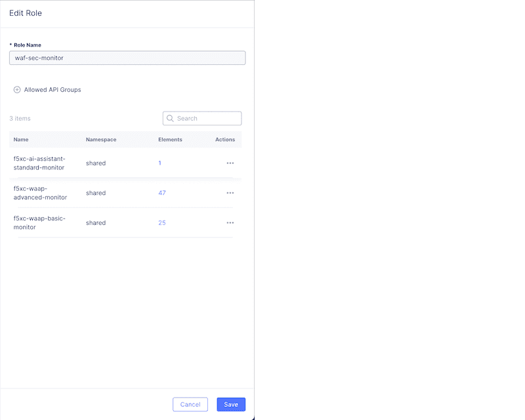Open actions menu for f5xc-waap-advanced-monitor
Image resolution: width=525 pixels, height=420 pixels.
(x=230, y=193)
